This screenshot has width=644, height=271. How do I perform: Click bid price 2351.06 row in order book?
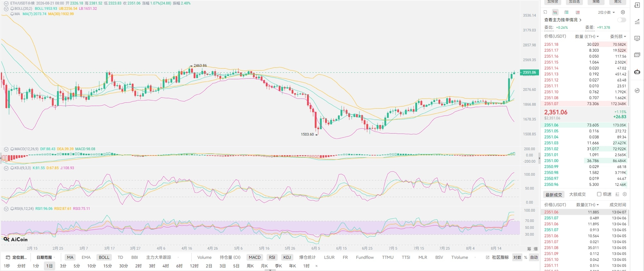[x=585, y=125]
